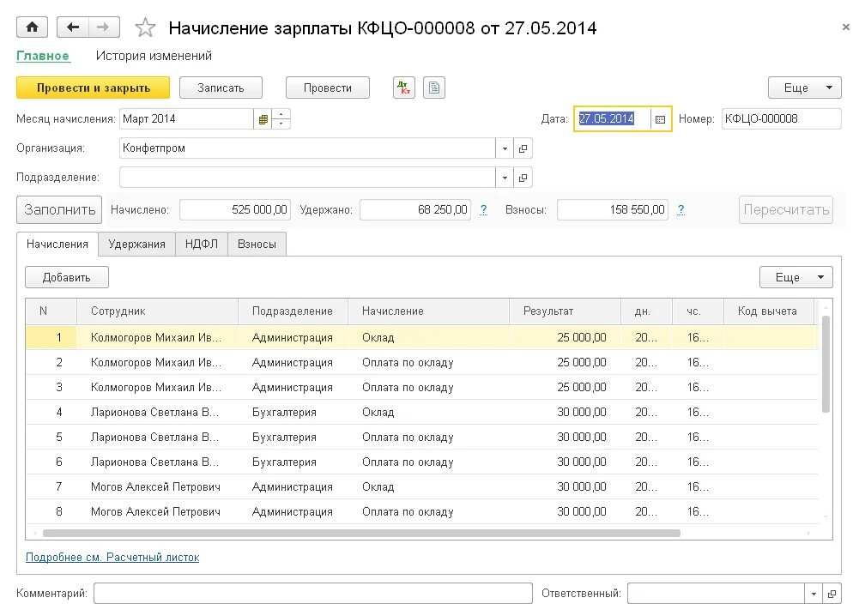Open the НДФЛ tab
The image size is (865, 616).
[202, 245]
